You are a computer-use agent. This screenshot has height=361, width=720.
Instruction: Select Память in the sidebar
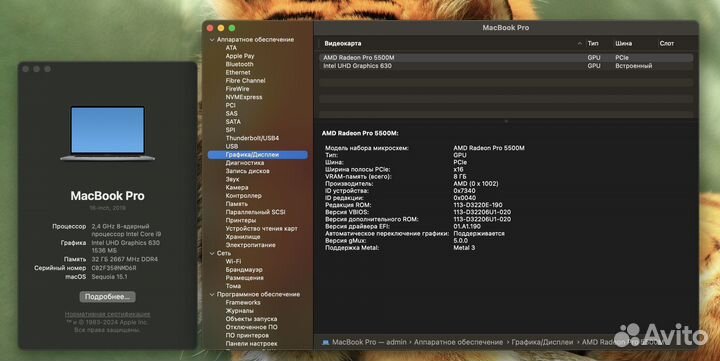point(236,204)
